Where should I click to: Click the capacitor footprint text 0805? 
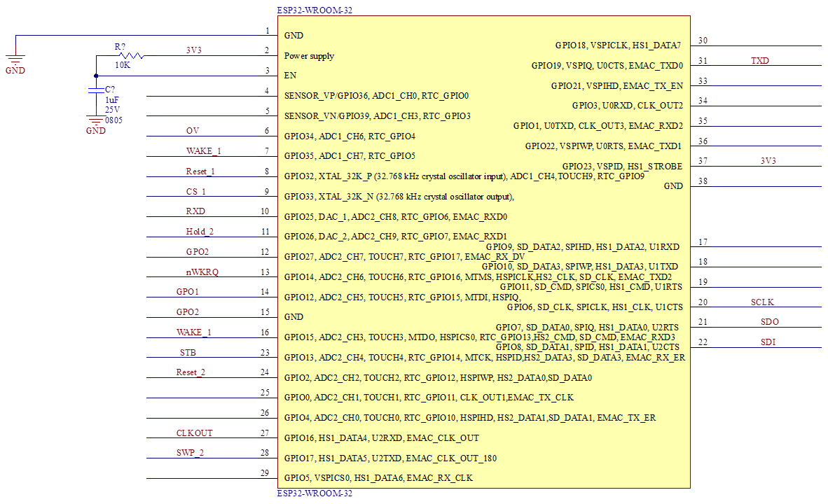113,120
